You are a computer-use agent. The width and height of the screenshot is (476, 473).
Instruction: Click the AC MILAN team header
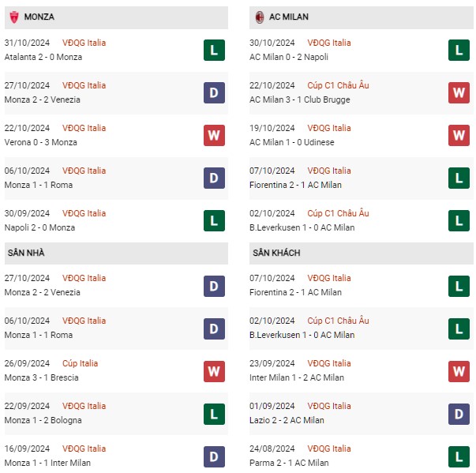[362, 17]
